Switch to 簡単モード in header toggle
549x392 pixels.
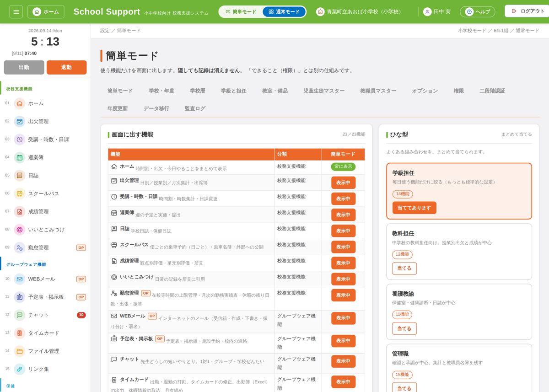(x=241, y=11)
